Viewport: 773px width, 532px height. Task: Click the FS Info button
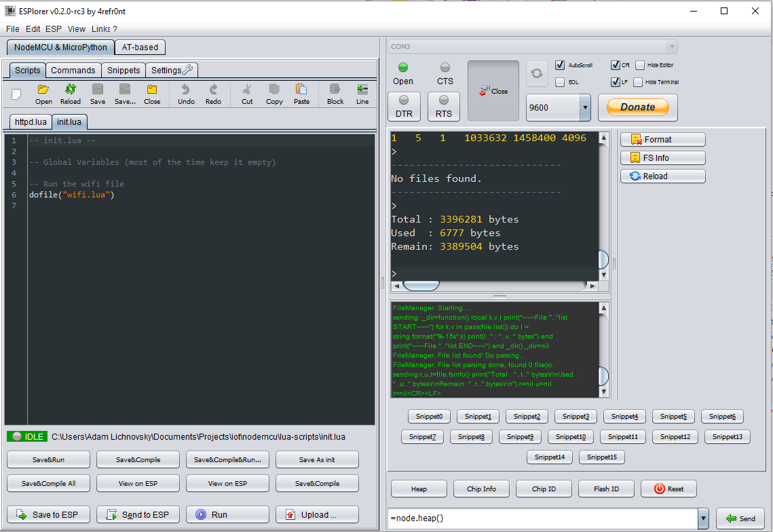click(x=662, y=157)
